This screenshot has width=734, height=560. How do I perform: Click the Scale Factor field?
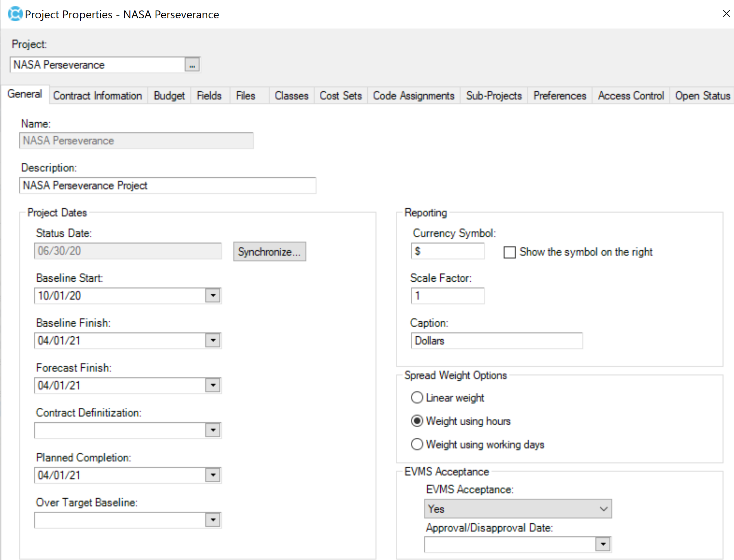[447, 296]
